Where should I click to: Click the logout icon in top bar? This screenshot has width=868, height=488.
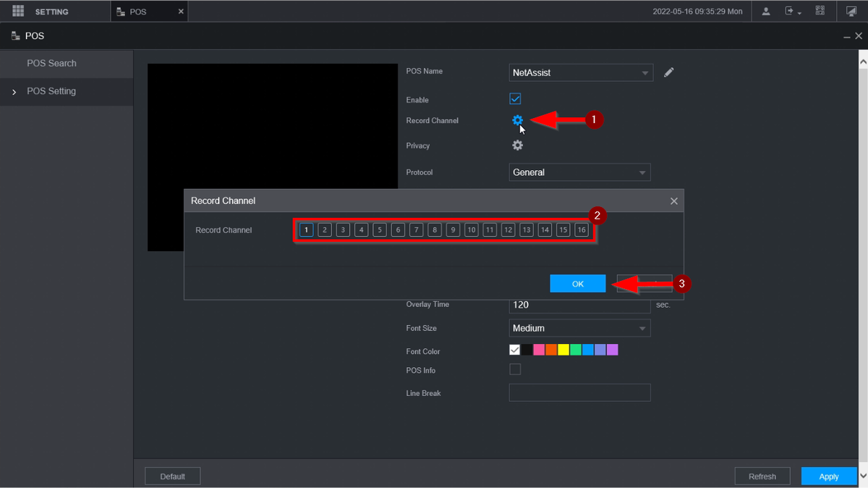[791, 12]
